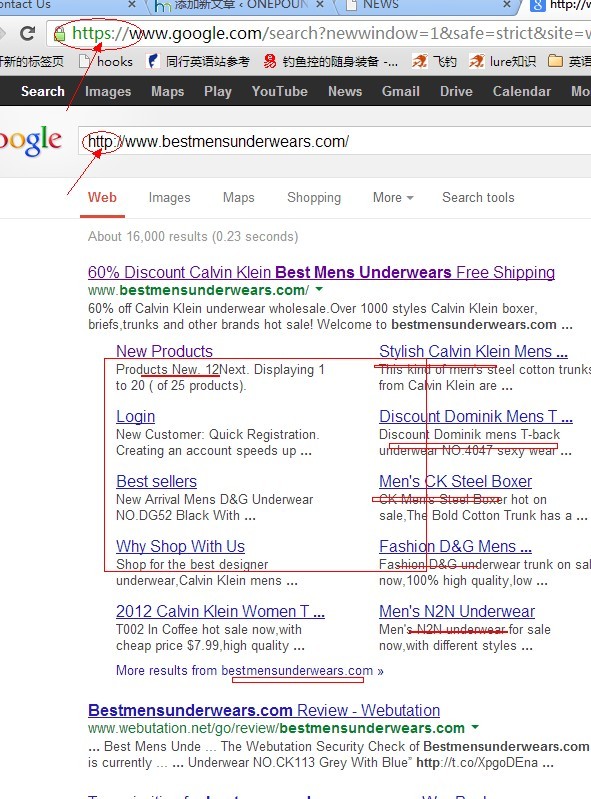Open the 同行英语站参考 bookmark

tap(198, 62)
